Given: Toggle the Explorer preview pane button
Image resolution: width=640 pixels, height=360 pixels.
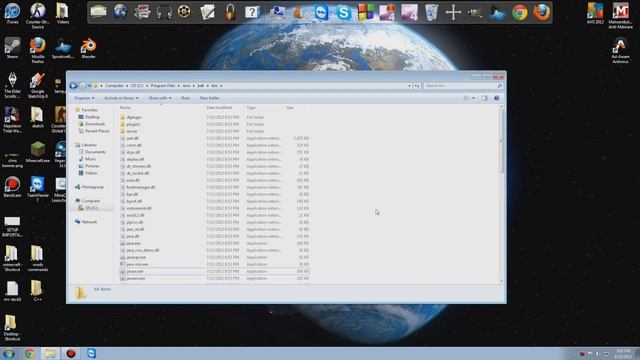Looking at the screenshot, I should 484,98.
